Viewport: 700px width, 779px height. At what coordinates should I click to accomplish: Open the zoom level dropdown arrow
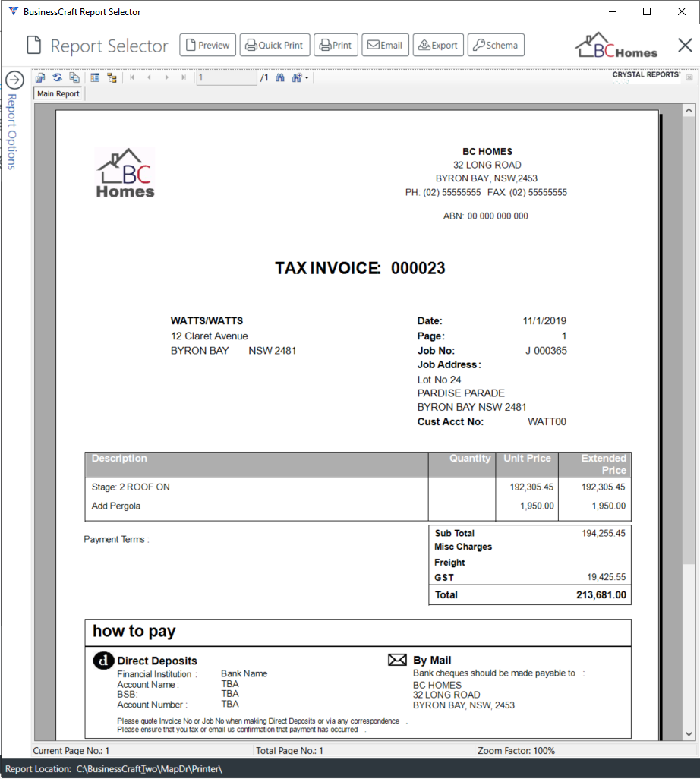(x=307, y=78)
